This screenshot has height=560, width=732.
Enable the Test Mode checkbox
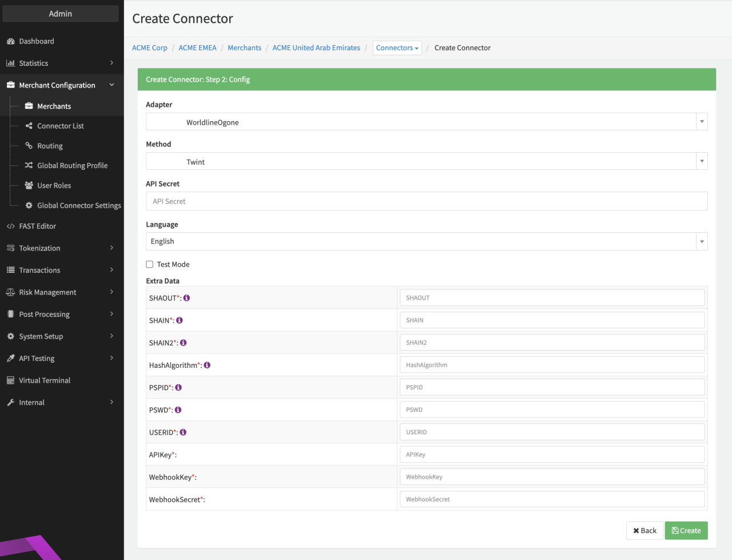pos(150,264)
